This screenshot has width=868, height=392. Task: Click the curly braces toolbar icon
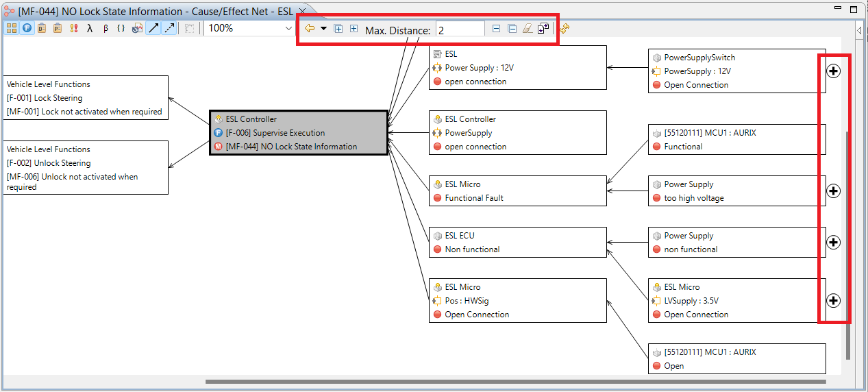121,29
